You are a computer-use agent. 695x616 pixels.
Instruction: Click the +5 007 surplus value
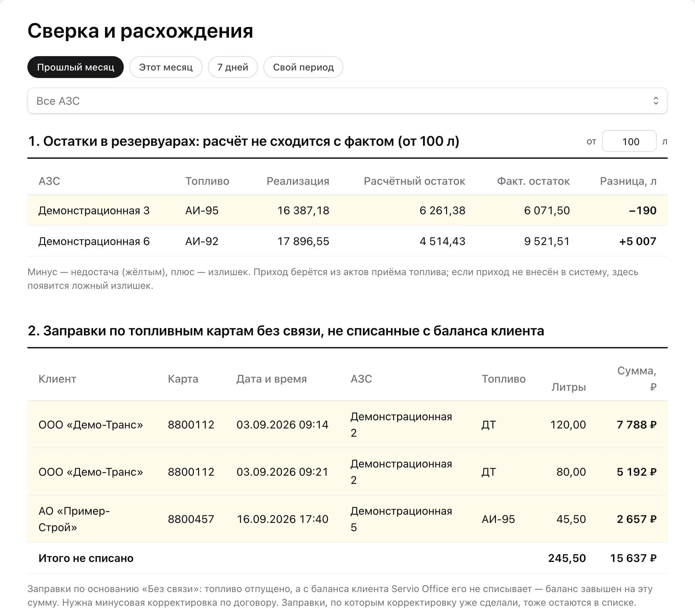click(638, 241)
